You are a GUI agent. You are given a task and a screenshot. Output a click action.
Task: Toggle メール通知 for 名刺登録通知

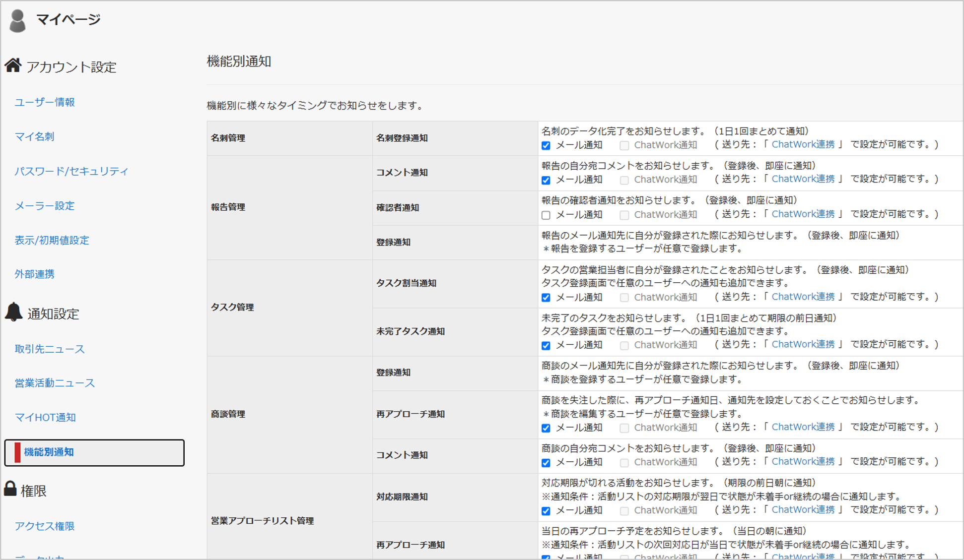[546, 146]
